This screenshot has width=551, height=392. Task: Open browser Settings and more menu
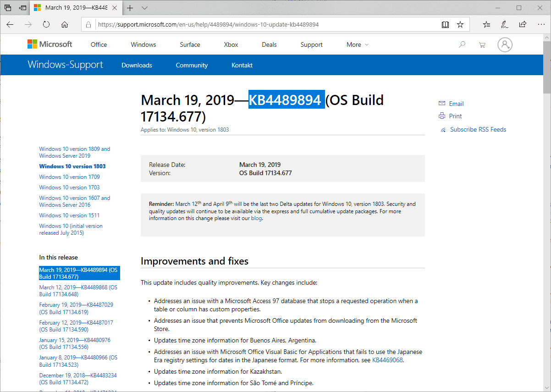point(540,25)
